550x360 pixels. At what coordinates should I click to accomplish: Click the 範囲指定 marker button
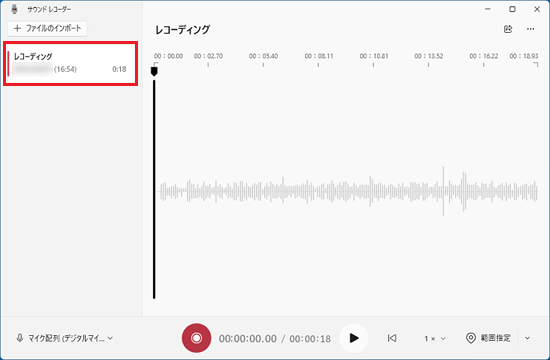pos(488,338)
